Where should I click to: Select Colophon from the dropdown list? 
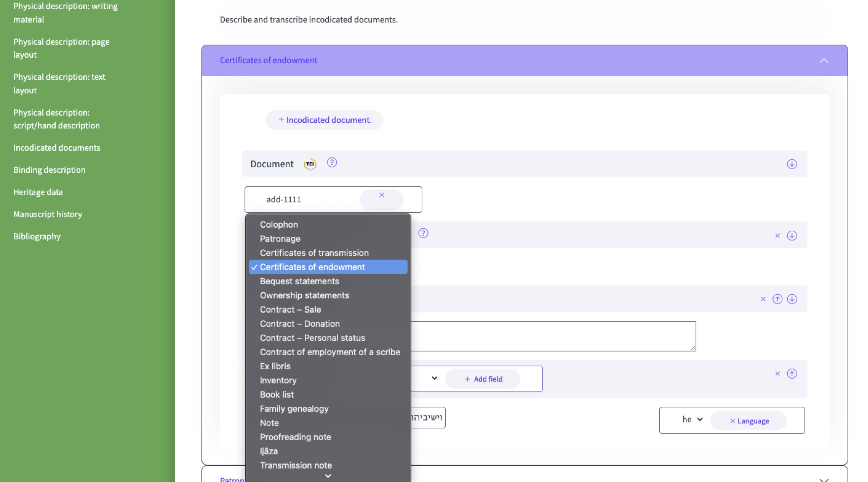(x=279, y=225)
